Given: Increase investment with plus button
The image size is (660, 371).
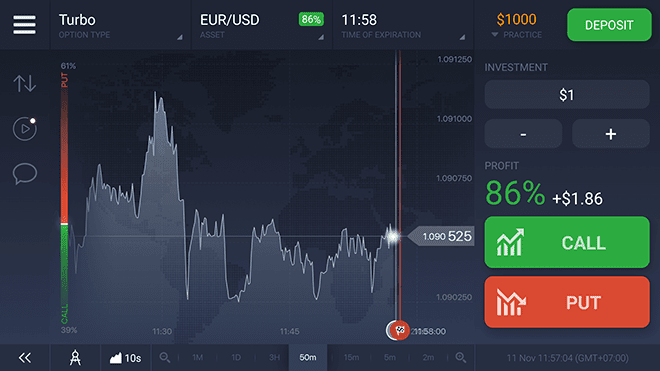Looking at the screenshot, I should tap(610, 134).
